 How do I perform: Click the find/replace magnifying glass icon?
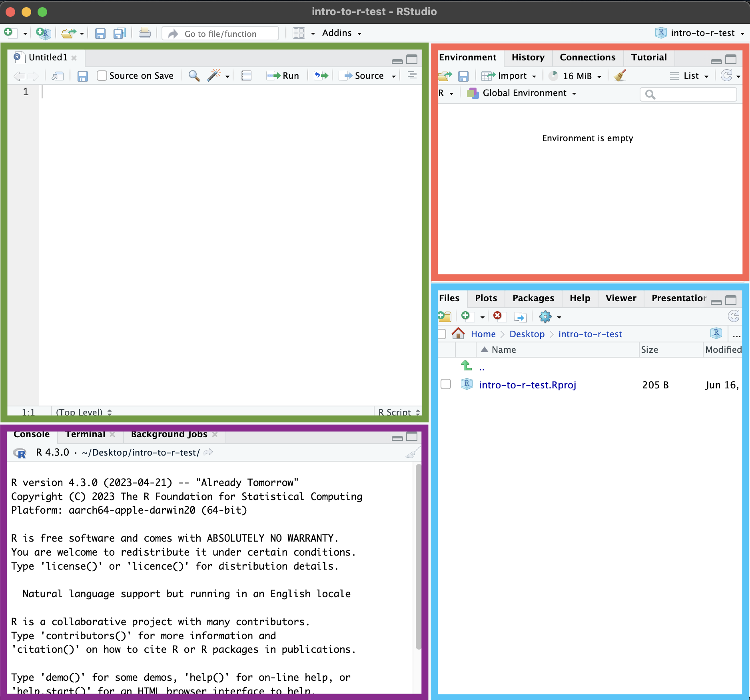coord(194,76)
